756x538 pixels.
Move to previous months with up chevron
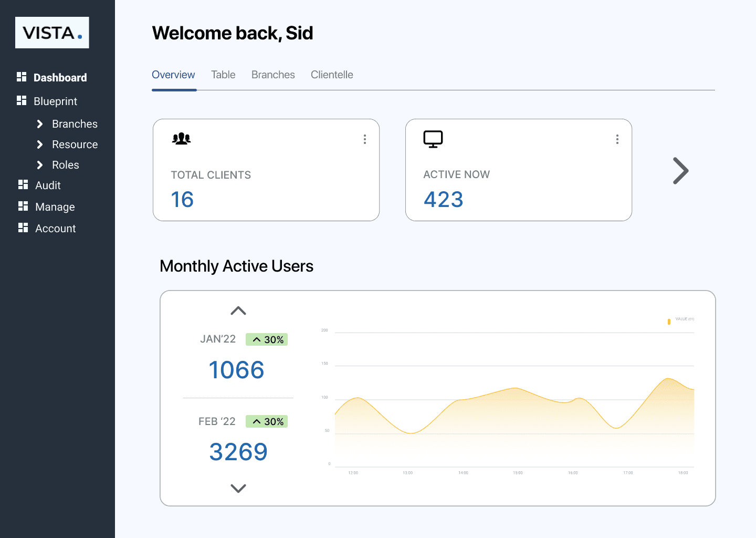click(x=238, y=311)
